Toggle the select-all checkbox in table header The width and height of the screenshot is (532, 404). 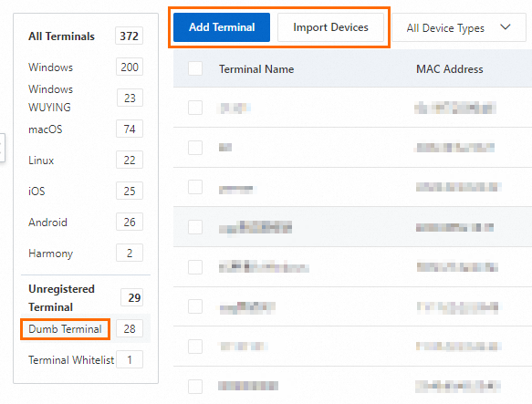point(195,68)
